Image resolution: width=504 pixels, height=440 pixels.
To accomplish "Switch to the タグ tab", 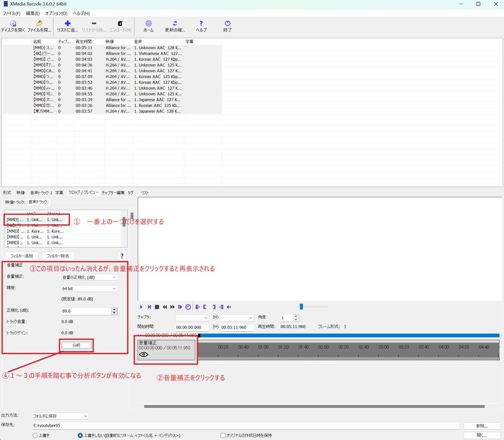I will coord(131,192).
